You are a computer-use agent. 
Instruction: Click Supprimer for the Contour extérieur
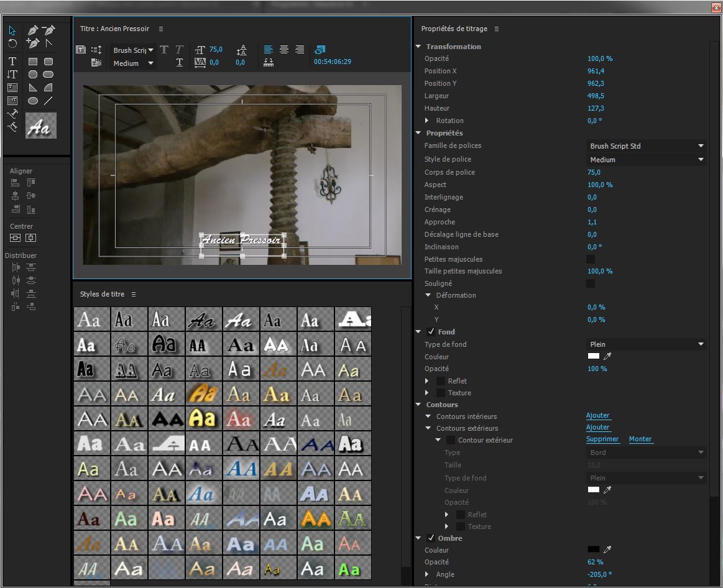pos(602,439)
